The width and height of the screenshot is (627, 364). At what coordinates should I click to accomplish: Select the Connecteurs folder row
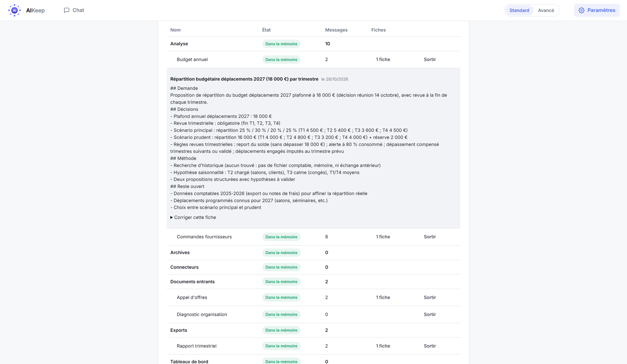[x=313, y=267]
